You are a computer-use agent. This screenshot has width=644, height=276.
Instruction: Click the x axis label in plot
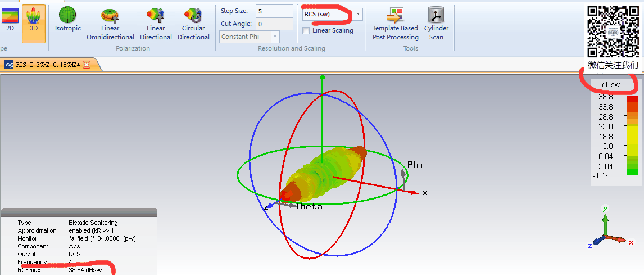click(425, 193)
